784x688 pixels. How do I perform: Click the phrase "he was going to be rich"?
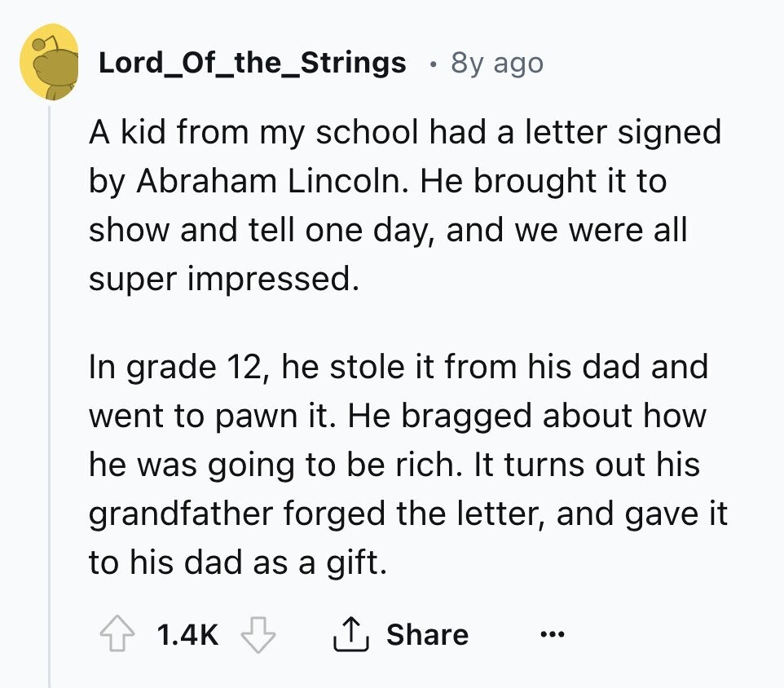(277, 465)
